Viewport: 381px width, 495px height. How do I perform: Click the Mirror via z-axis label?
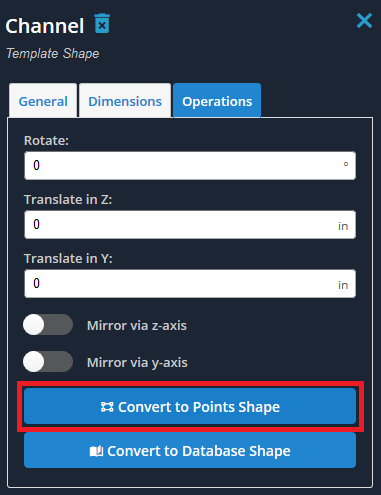click(x=137, y=326)
